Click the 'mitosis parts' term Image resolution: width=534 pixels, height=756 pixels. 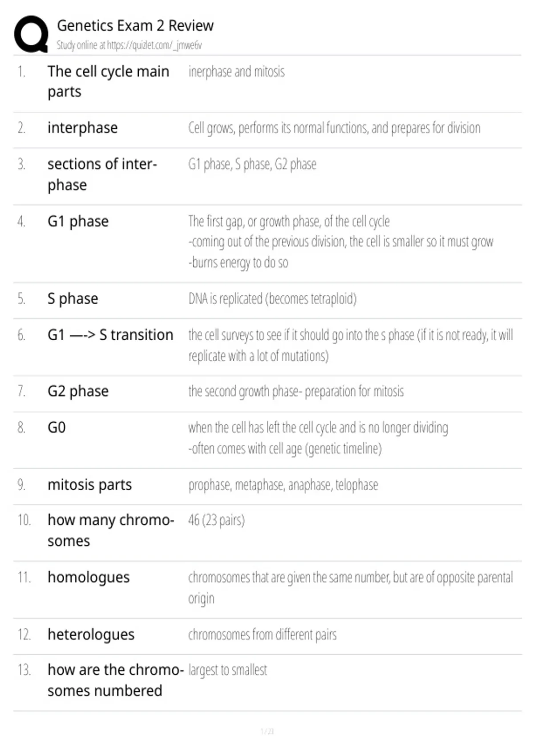89,484
